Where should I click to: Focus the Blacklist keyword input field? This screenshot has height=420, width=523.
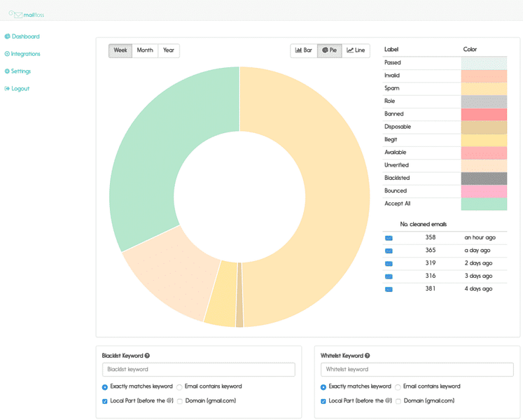(199, 370)
